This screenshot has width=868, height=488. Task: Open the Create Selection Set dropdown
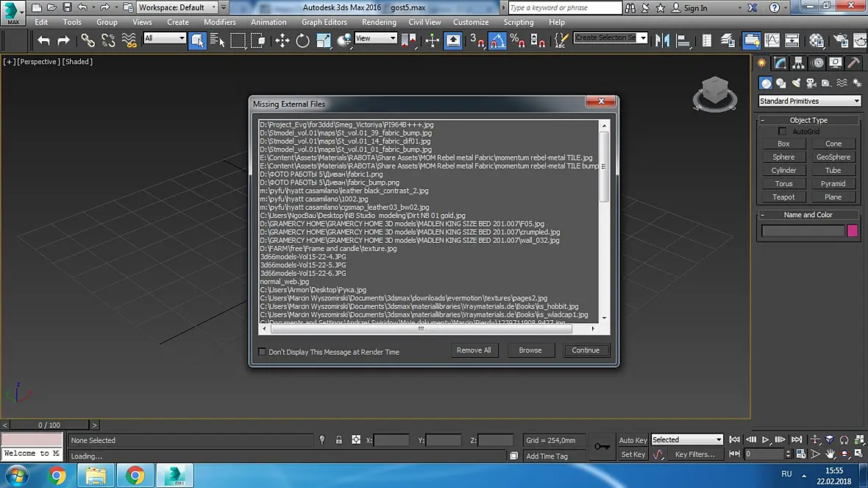coord(610,38)
